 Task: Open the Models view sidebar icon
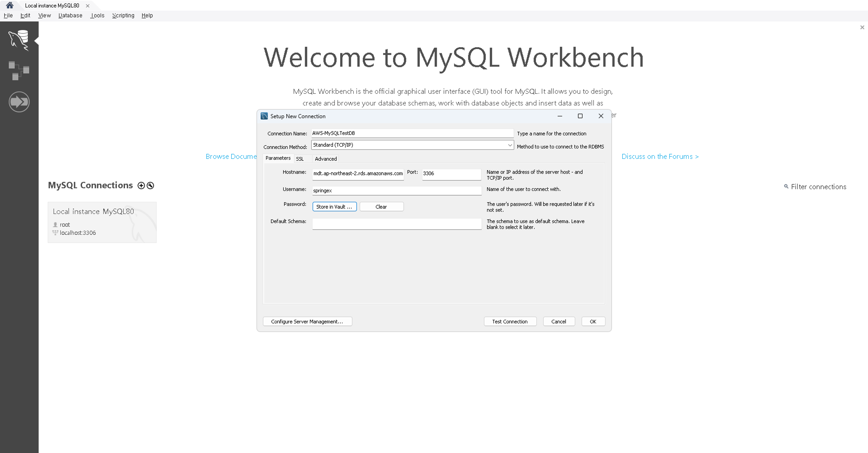coord(19,70)
